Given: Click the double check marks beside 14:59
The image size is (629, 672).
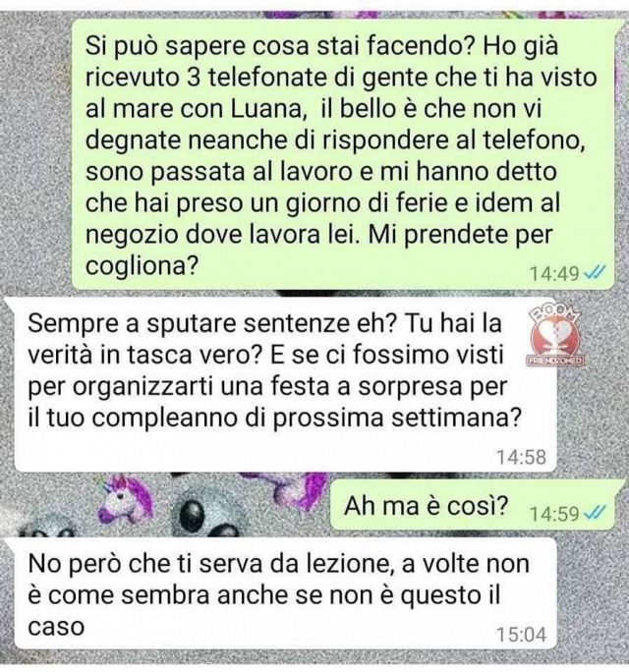Looking at the screenshot, I should coord(595,512).
